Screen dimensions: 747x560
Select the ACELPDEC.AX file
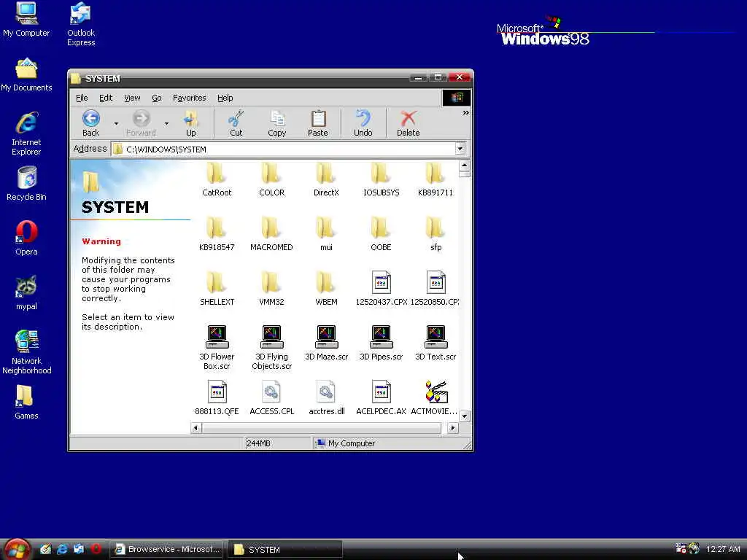[x=381, y=398]
